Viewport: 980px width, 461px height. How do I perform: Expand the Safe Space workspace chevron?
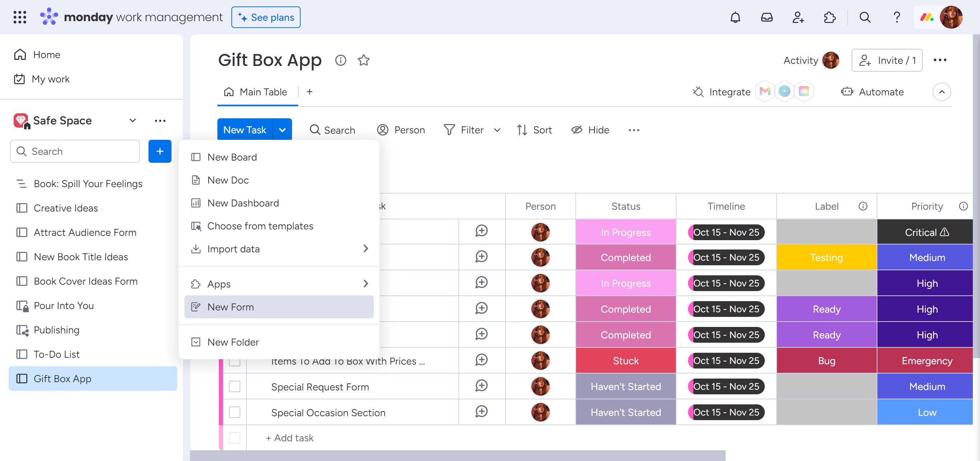(132, 120)
